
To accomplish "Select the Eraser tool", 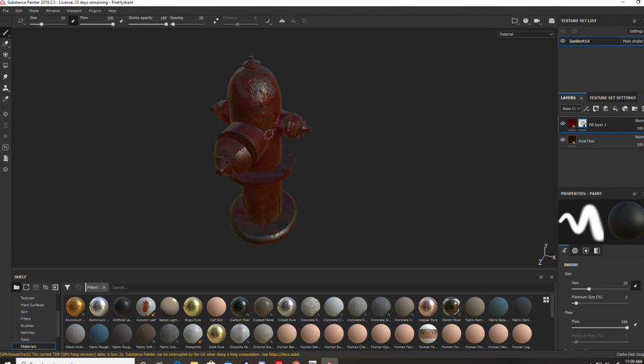I will 6,43.
